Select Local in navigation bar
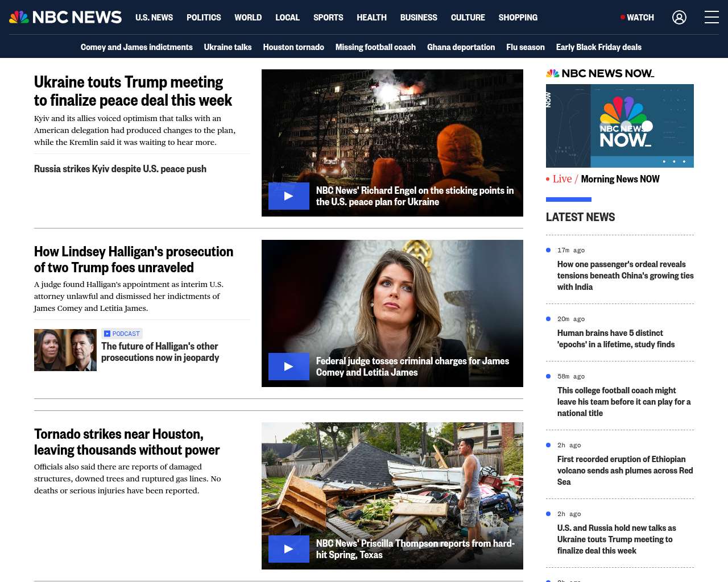Image resolution: width=728 pixels, height=582 pixels. [287, 18]
